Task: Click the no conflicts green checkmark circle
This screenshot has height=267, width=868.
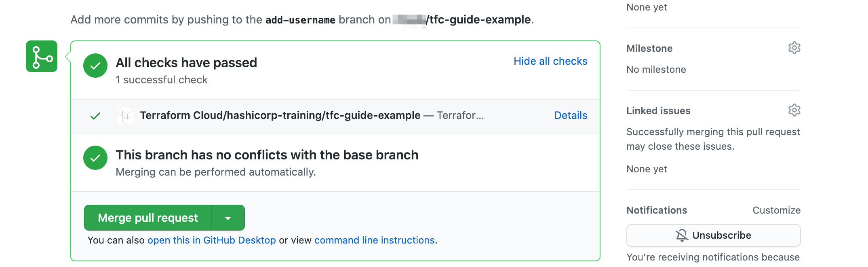Action: point(95,158)
